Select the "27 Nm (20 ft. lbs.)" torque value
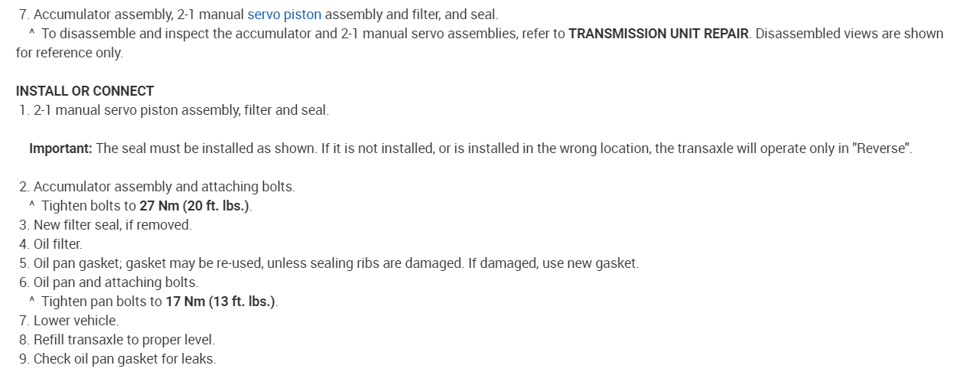 pos(194,206)
